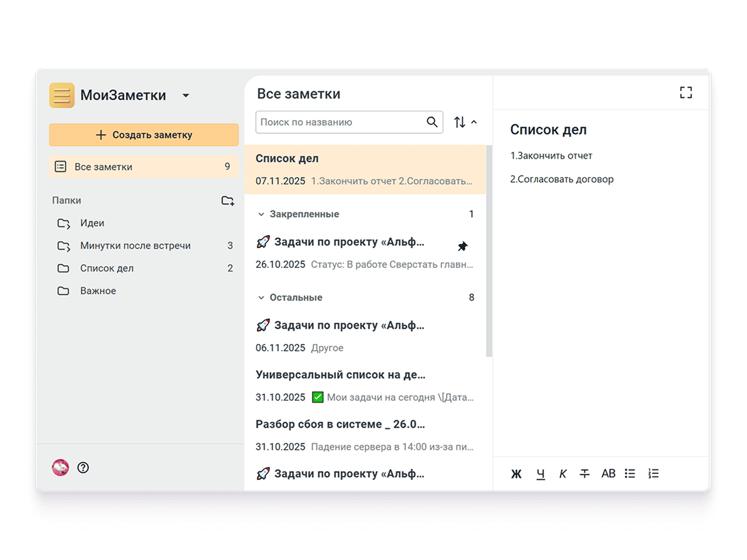Toggle bold formatting (Ж)
Image resolution: width=747 pixels, height=560 pixels.
click(x=516, y=474)
